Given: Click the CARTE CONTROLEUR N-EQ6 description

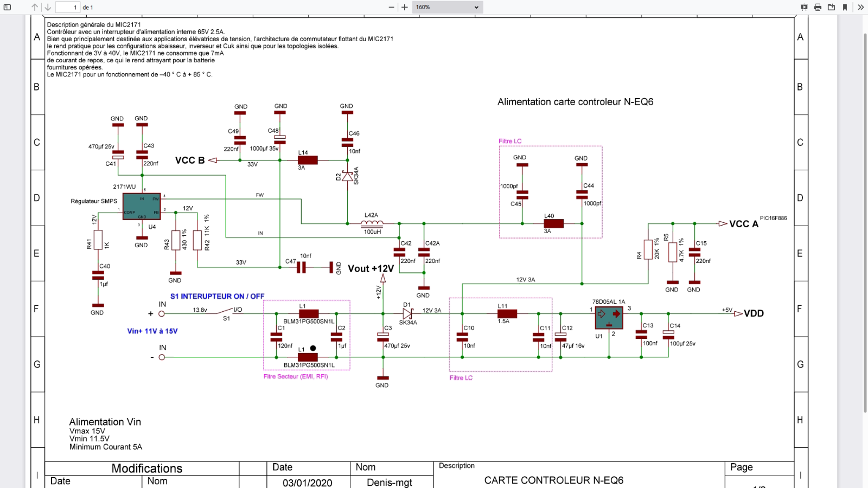Looking at the screenshot, I should coord(554,480).
